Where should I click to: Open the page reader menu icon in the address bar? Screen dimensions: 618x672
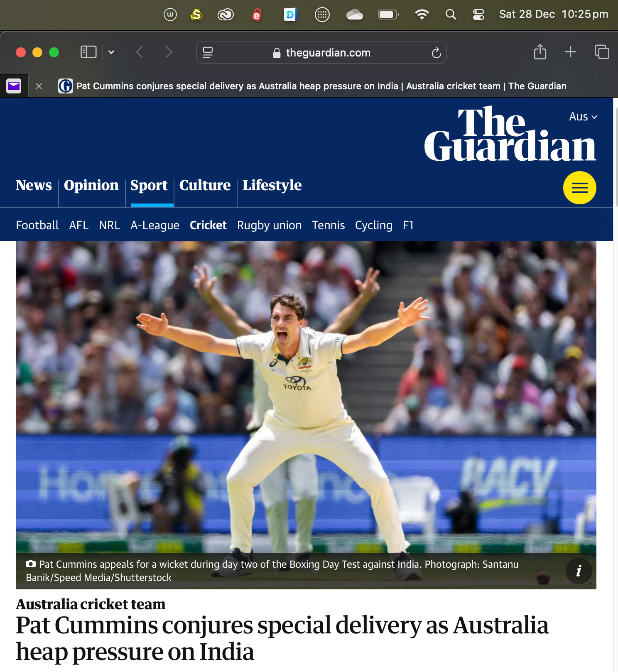point(208,52)
